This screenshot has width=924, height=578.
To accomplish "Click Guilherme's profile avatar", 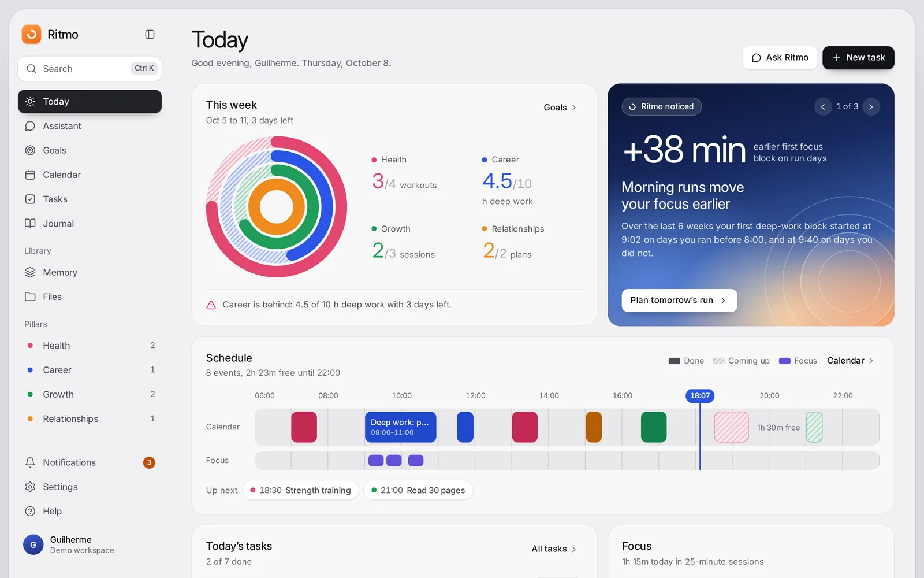I will click(x=33, y=544).
